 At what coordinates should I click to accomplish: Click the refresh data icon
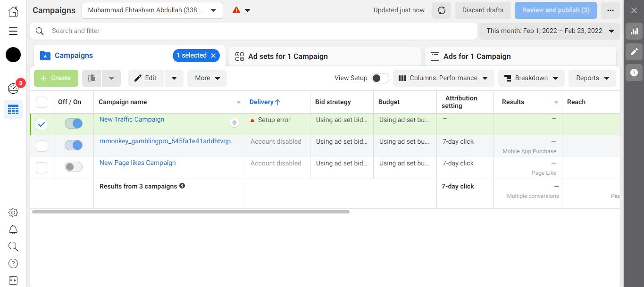(x=441, y=10)
